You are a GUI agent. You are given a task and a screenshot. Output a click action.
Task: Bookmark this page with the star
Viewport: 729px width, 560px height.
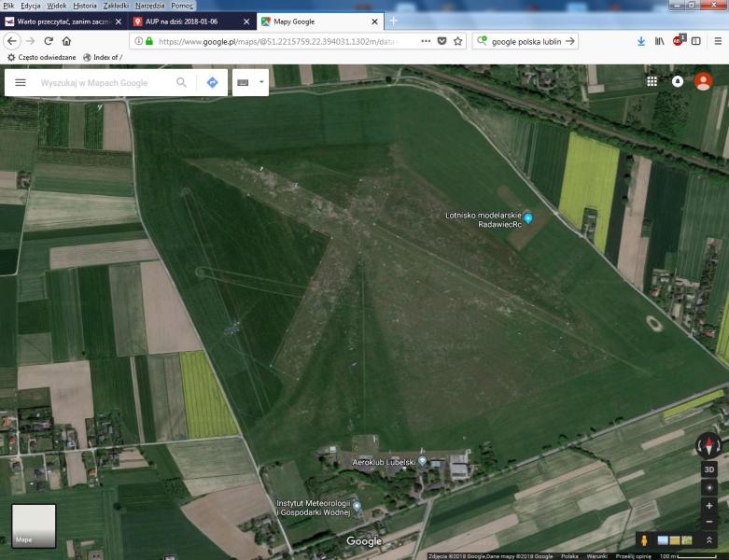458,41
